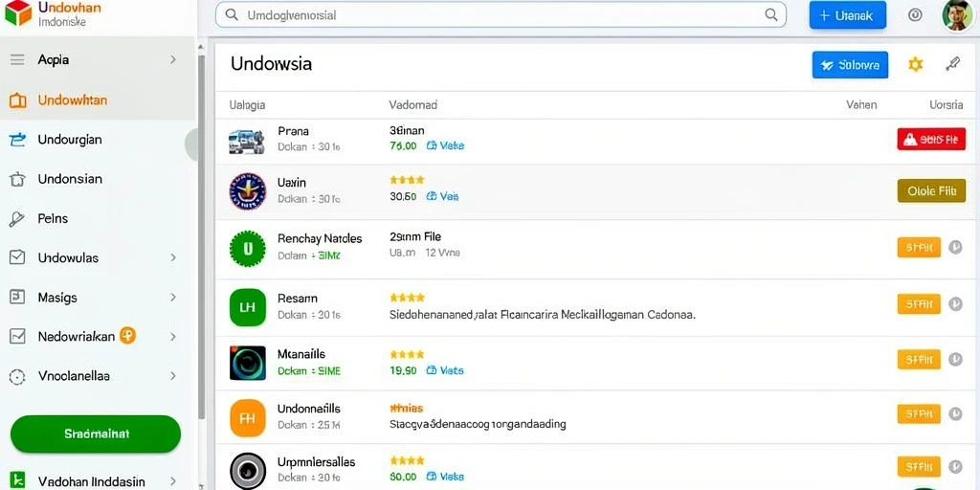Screen dimensions: 980x490
Task: Click the red button on Prana row
Action: [931, 140]
